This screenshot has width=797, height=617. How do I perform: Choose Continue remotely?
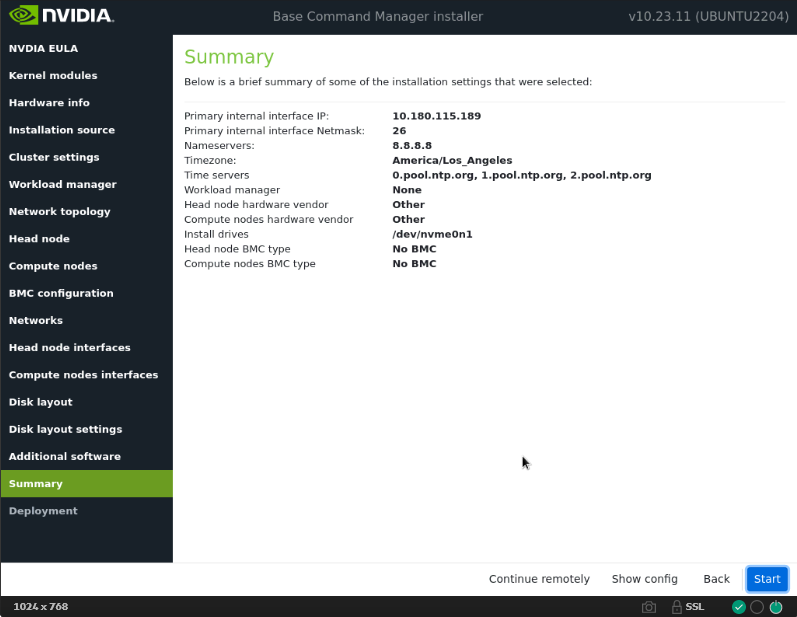[539, 579]
